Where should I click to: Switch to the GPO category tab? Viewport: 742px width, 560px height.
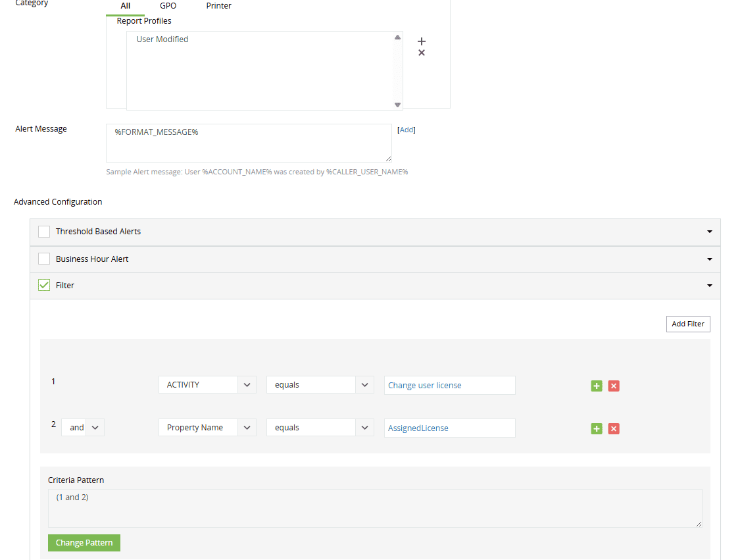(x=168, y=6)
